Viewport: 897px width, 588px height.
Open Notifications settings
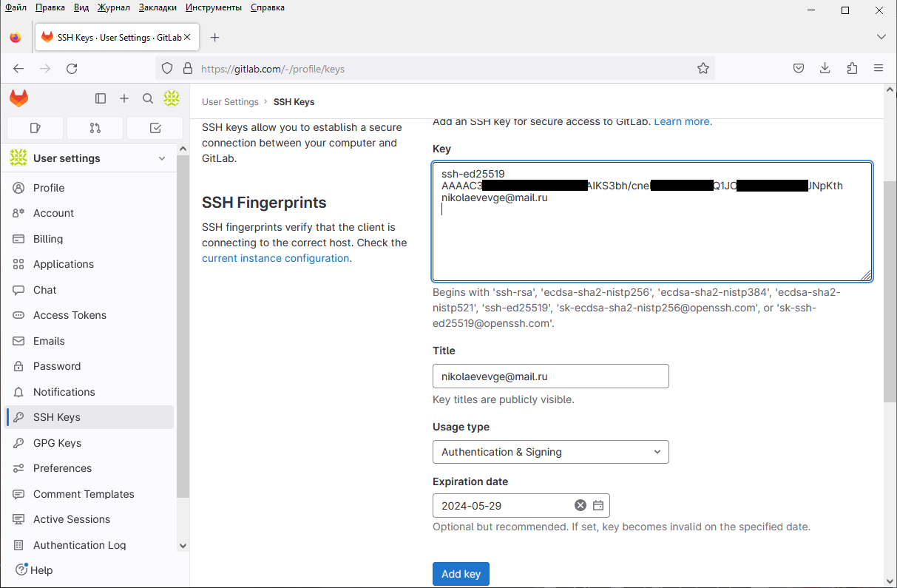[x=89, y=392]
